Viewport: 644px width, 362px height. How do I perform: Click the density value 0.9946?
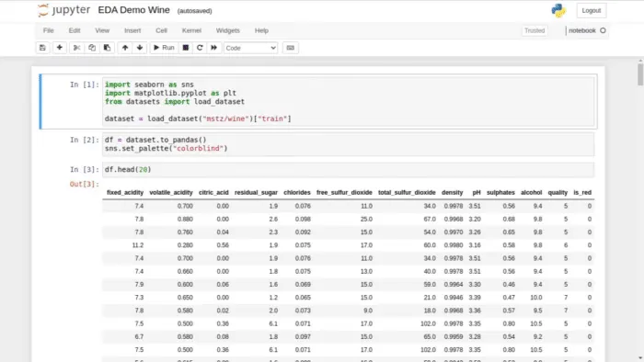pos(454,298)
